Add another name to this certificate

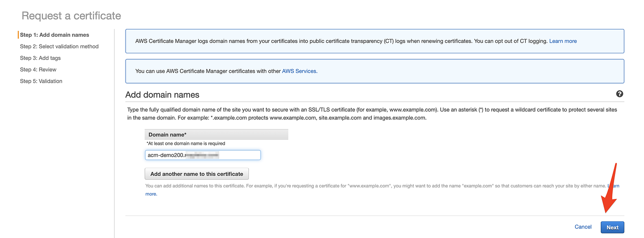point(196,174)
